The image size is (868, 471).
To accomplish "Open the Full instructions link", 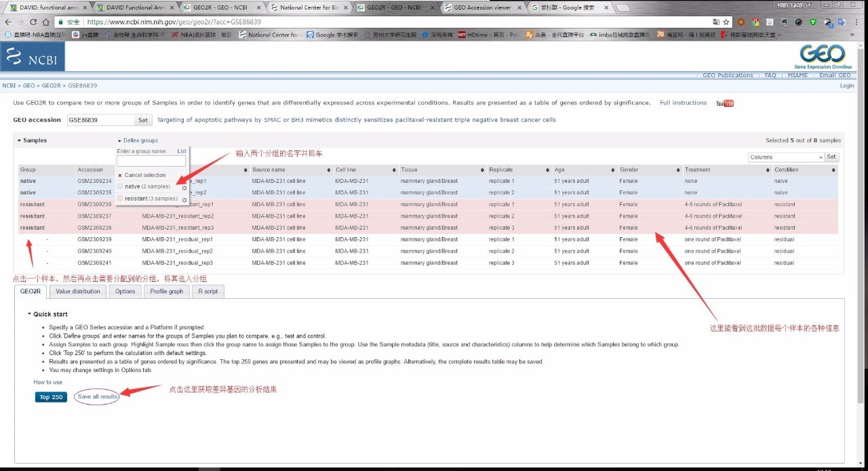I will (x=683, y=103).
